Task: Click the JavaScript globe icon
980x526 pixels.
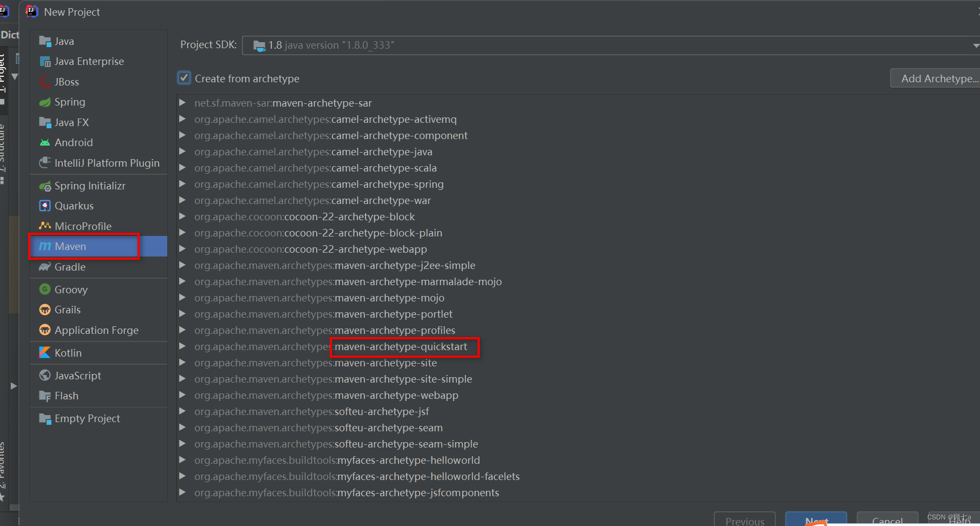Action: click(x=45, y=376)
